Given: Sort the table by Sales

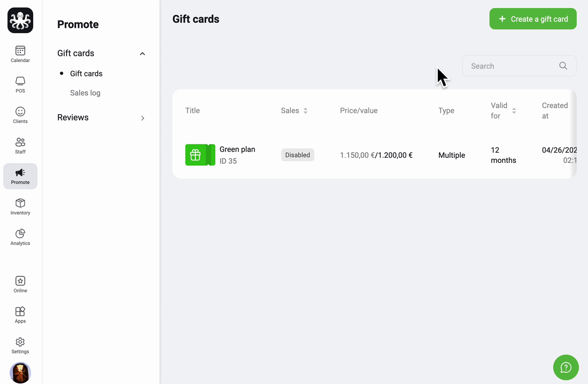Looking at the screenshot, I should pos(305,111).
